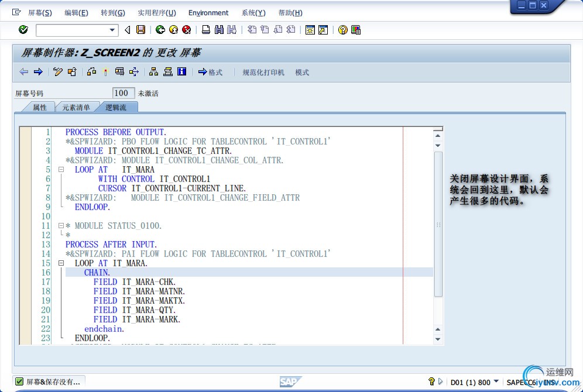Click the green checkmark Enter icon

(x=23, y=30)
